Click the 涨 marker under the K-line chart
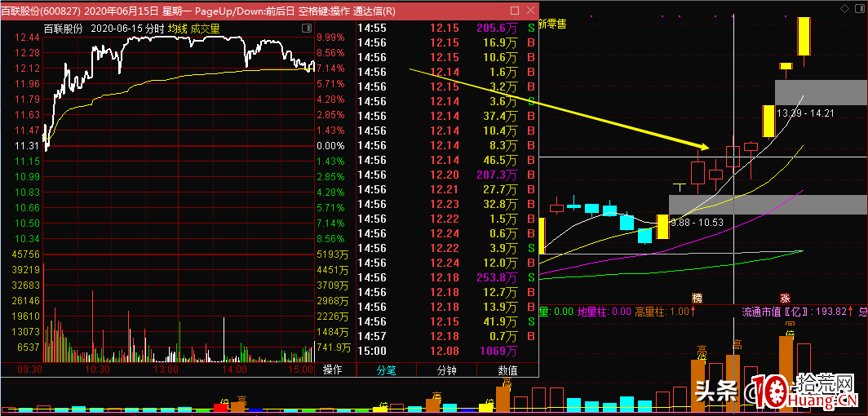The image size is (868, 416). pyautogui.click(x=785, y=299)
